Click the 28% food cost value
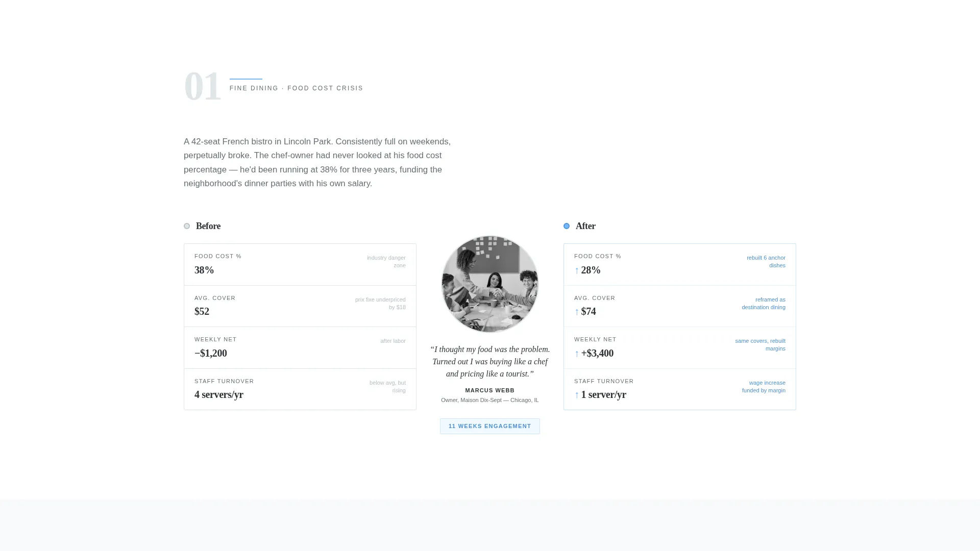Image resolution: width=980 pixels, height=551 pixels. (x=591, y=270)
